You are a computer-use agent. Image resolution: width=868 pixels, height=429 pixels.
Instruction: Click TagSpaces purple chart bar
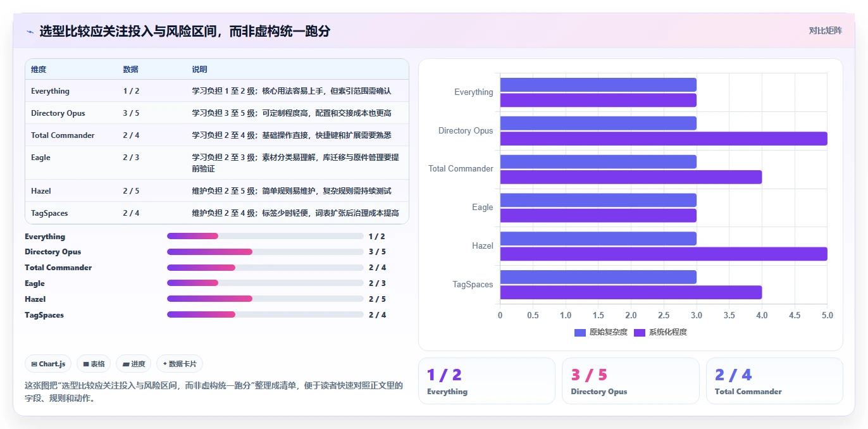click(631, 292)
